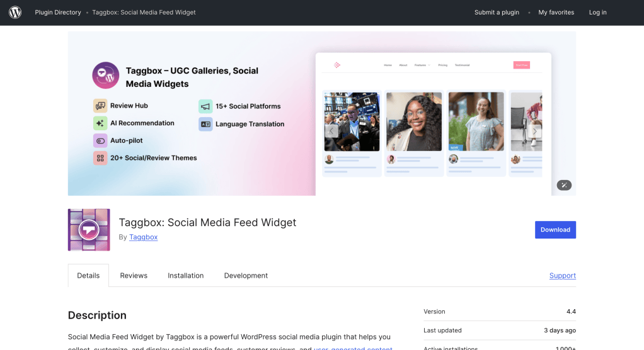Click the WordPress logo icon
The width and height of the screenshot is (644, 350).
pyautogui.click(x=15, y=13)
